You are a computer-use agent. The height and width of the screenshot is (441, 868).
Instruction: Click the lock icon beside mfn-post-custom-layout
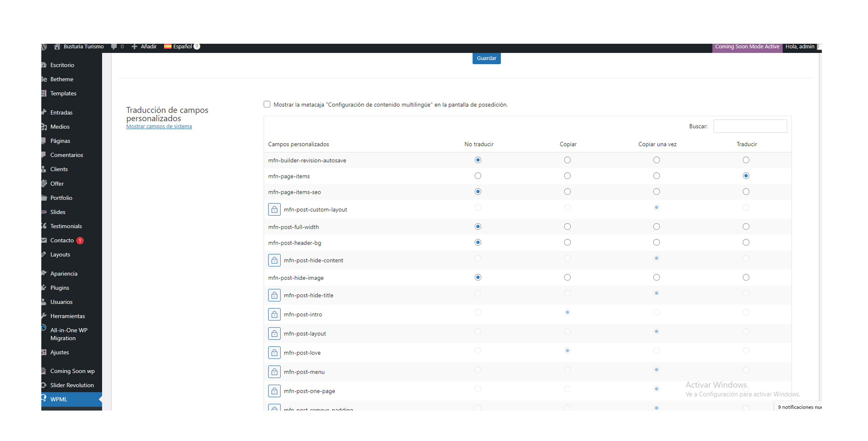(274, 209)
